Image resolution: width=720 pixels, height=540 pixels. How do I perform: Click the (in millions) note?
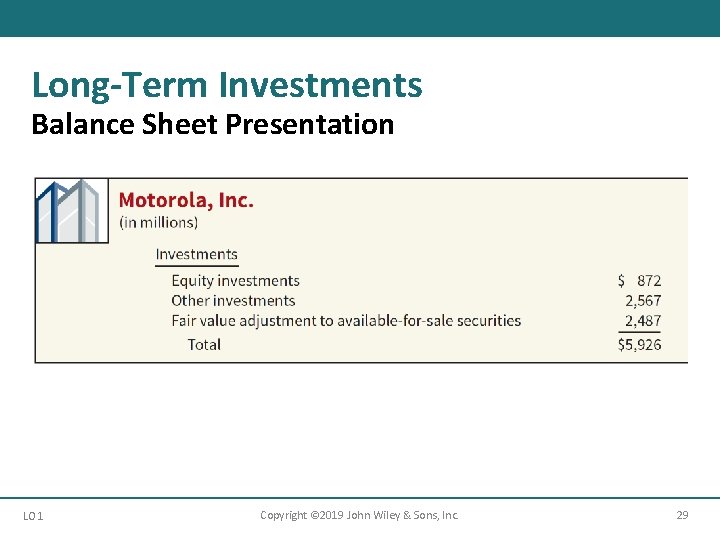click(x=159, y=223)
